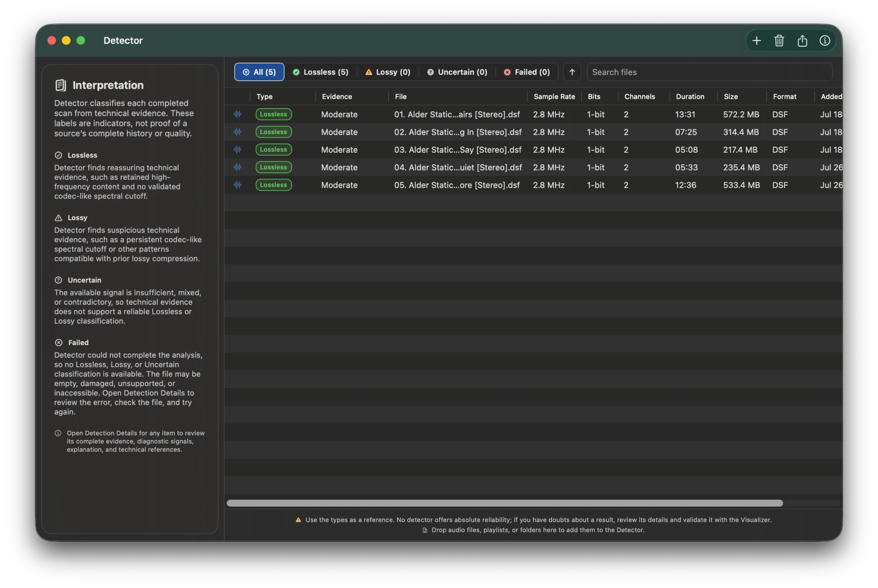Click size value 533.4 MB
Viewport: 878px width, 588px height.
click(x=741, y=185)
